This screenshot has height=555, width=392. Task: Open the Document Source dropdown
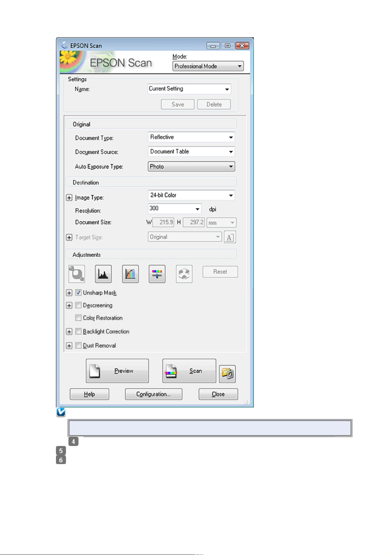(x=191, y=152)
